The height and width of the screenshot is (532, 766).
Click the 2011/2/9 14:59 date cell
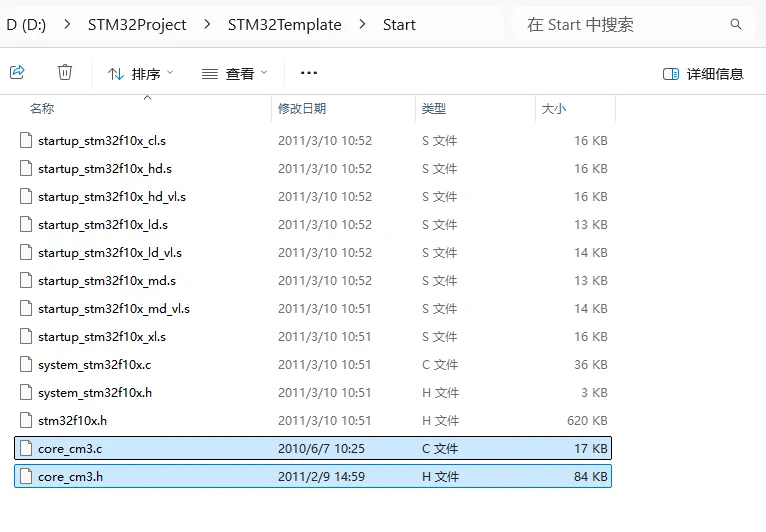click(321, 476)
